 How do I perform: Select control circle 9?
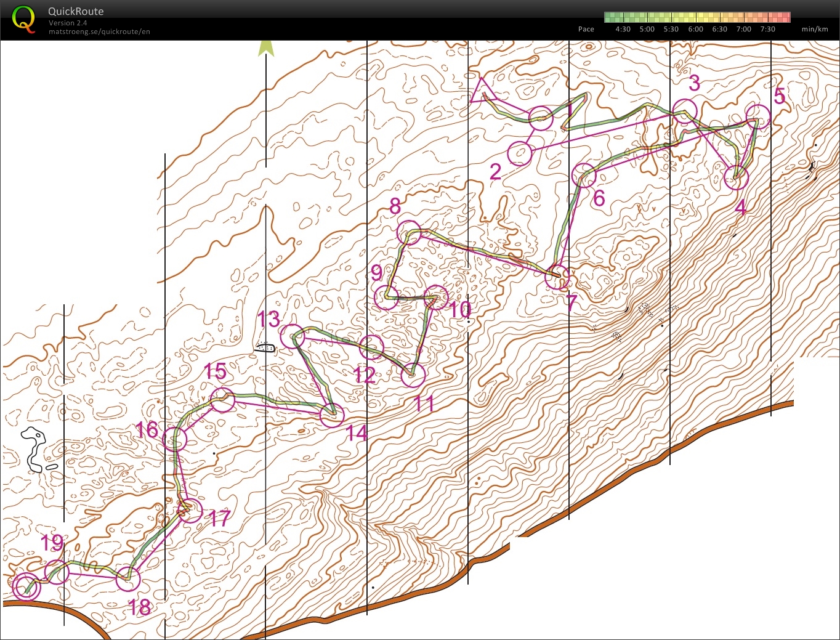click(x=387, y=298)
